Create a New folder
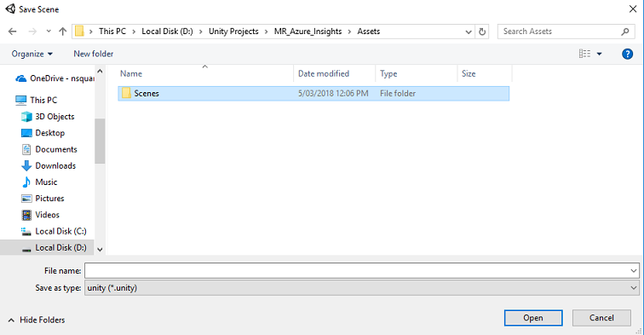This screenshot has height=335, width=644. (x=93, y=54)
